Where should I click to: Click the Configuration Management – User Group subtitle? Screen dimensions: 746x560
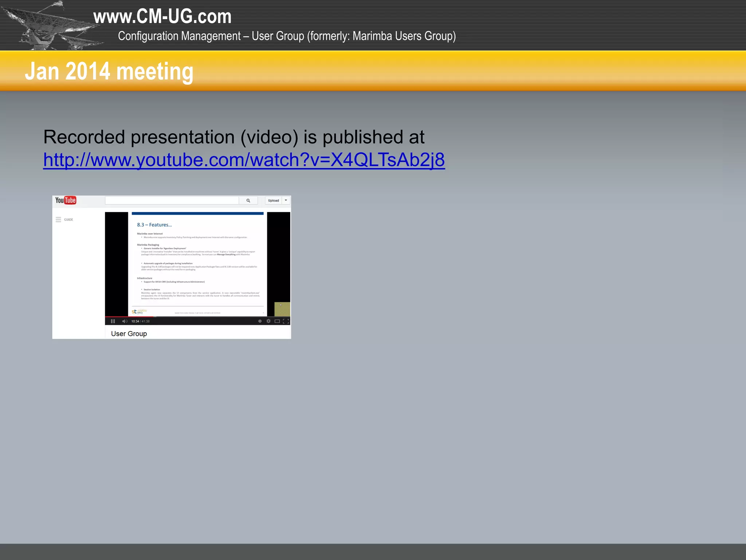click(287, 36)
